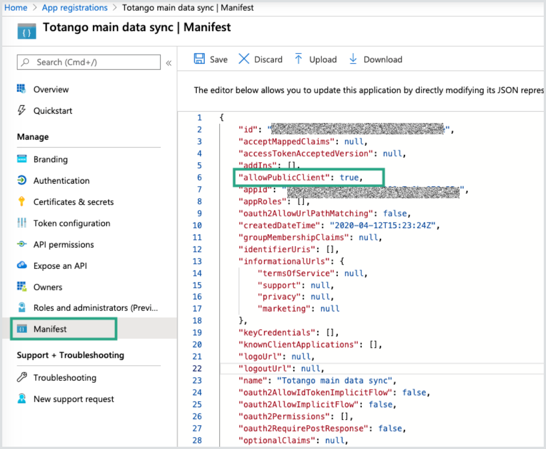Click the "oauth2AllowIdTokenImplicitFlow" line

pyautogui.click(x=334, y=392)
